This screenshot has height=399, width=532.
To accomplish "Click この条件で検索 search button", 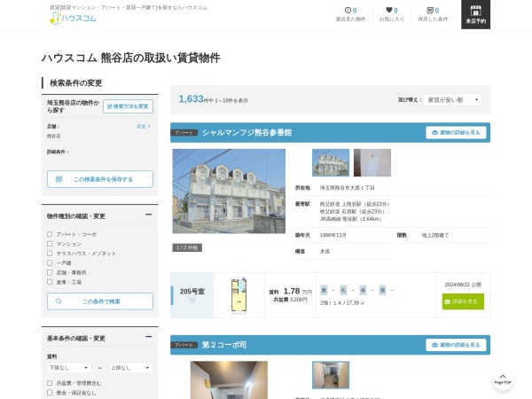I will point(99,301).
